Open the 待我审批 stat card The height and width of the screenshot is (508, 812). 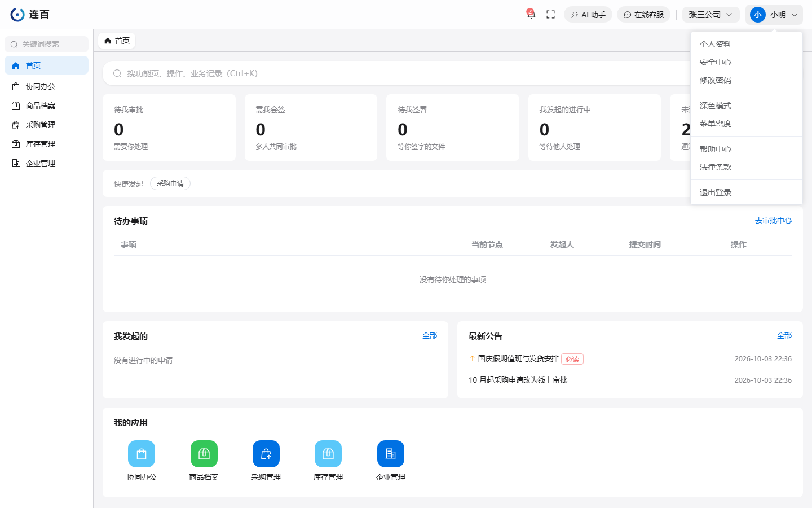click(169, 128)
